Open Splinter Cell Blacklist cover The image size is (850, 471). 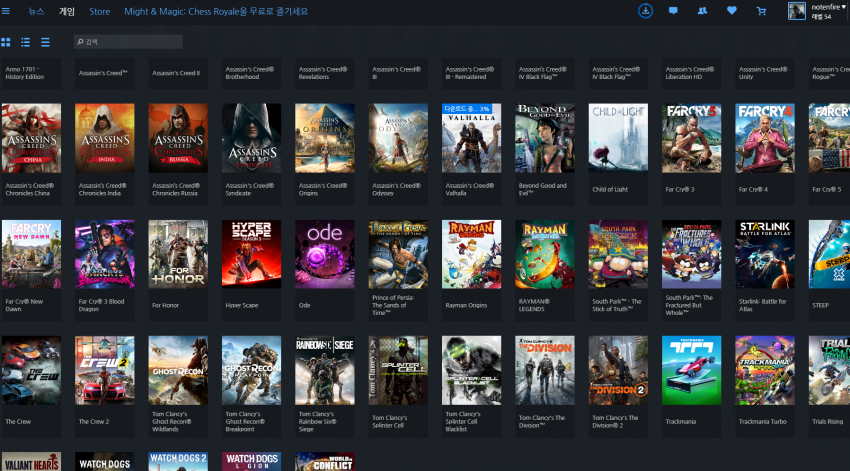(x=472, y=370)
